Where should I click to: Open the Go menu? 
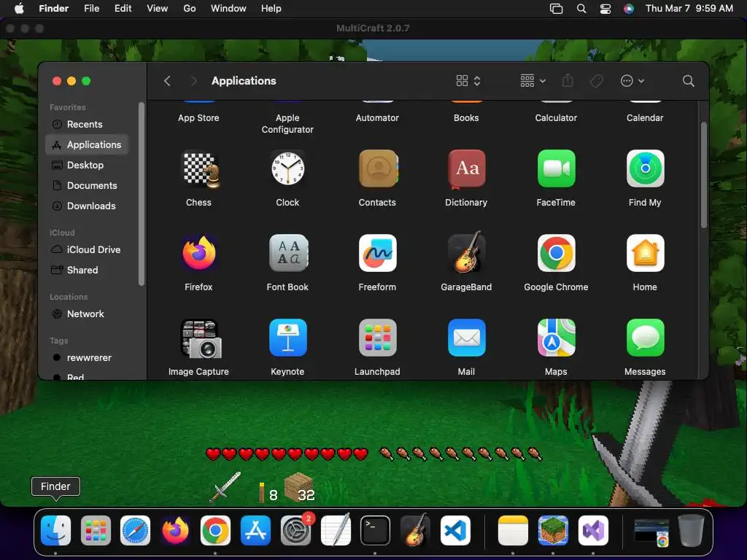click(x=190, y=8)
